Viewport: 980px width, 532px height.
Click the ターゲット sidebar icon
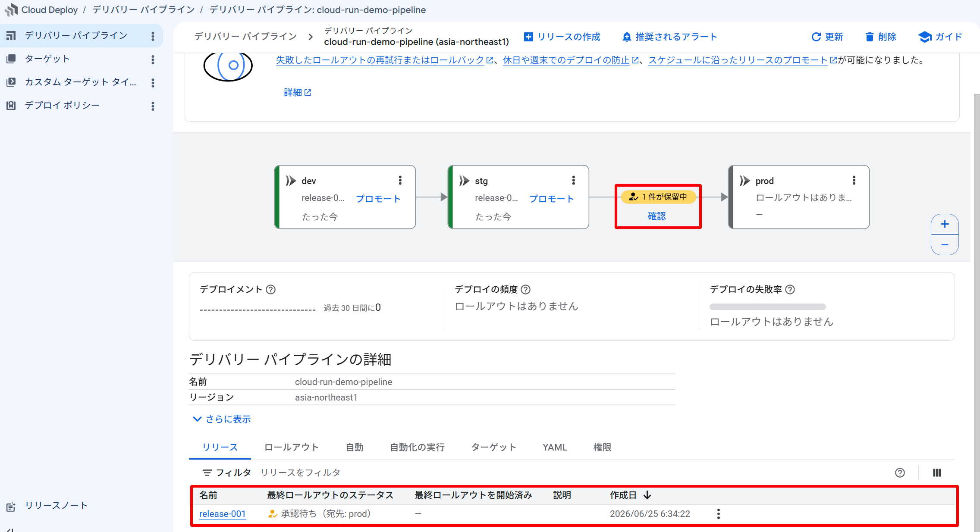click(x=11, y=59)
